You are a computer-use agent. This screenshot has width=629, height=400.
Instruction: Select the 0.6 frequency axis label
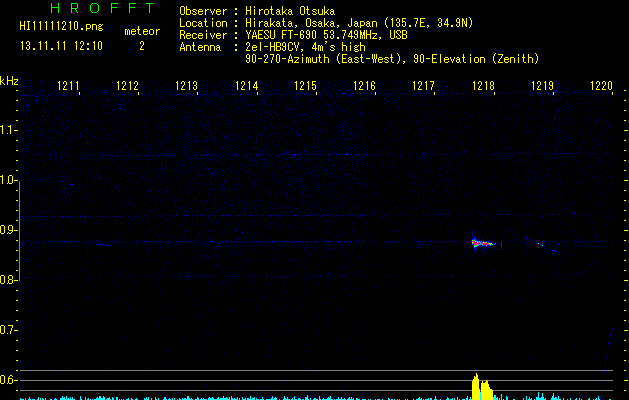[x=8, y=380]
